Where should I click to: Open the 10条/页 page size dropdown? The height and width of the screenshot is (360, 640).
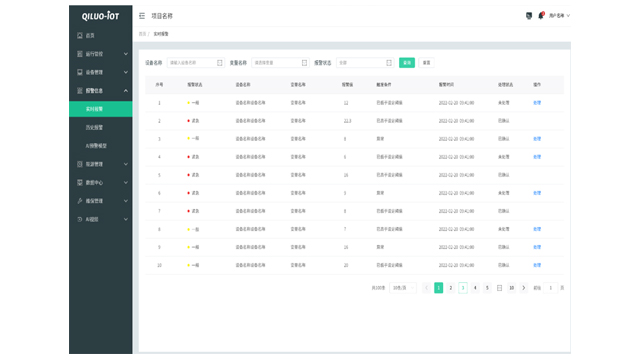(402, 288)
